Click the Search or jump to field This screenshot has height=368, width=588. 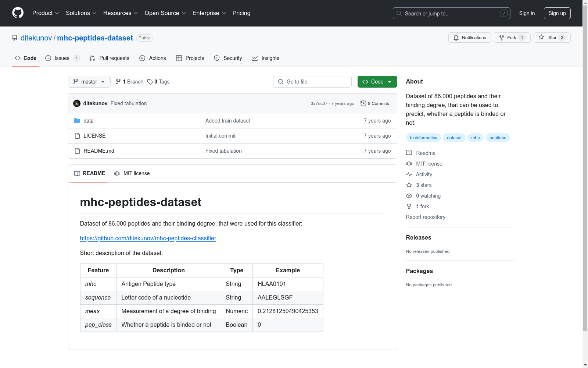pos(452,13)
